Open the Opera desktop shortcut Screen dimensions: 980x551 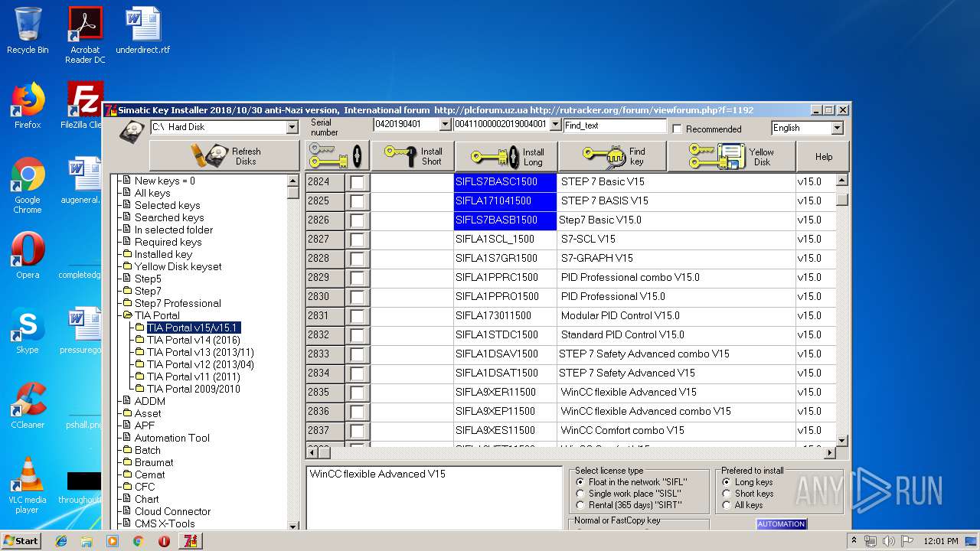[28, 256]
